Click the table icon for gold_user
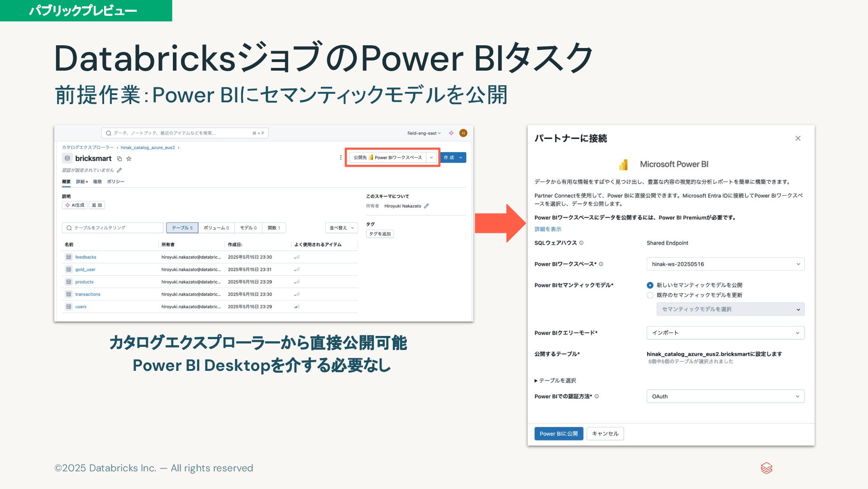Viewport: 868px width, 489px height. tap(69, 269)
